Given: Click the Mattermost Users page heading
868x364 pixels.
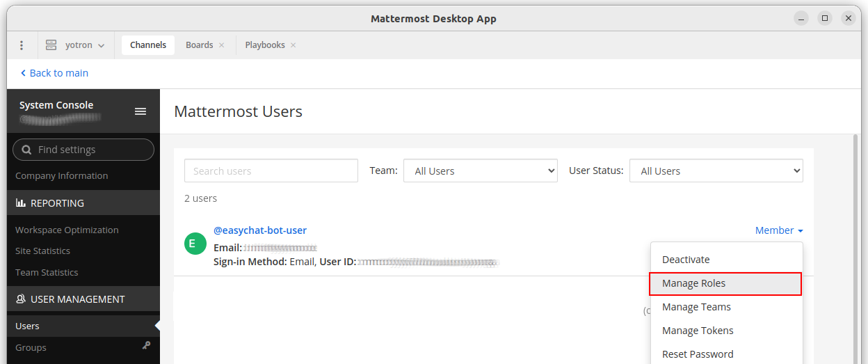Looking at the screenshot, I should click(x=238, y=111).
